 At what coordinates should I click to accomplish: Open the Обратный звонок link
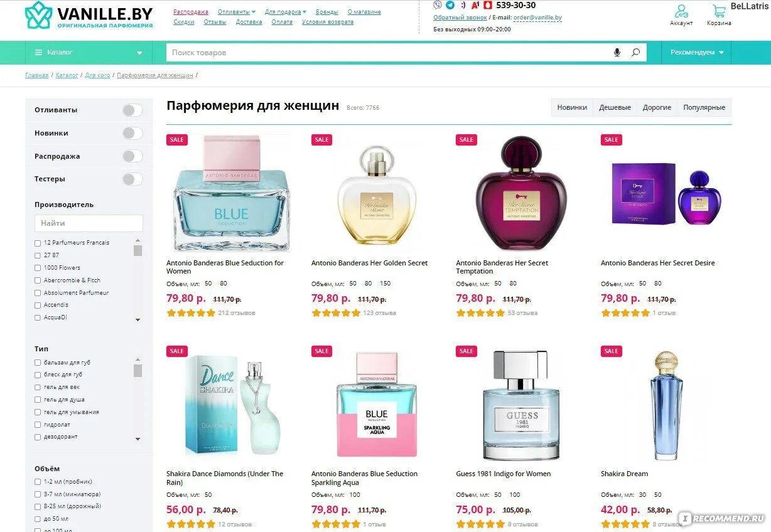point(458,18)
